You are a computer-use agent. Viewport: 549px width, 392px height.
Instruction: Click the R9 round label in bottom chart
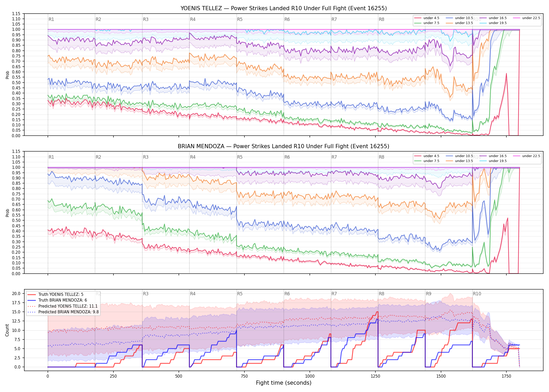(428, 294)
